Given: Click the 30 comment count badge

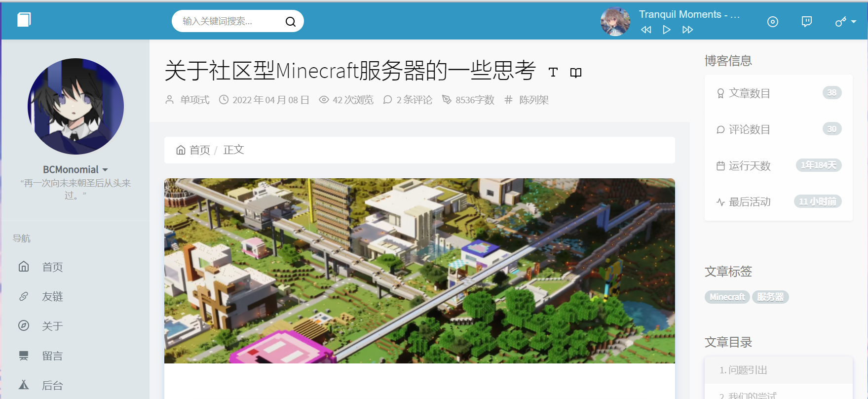Looking at the screenshot, I should [x=832, y=129].
